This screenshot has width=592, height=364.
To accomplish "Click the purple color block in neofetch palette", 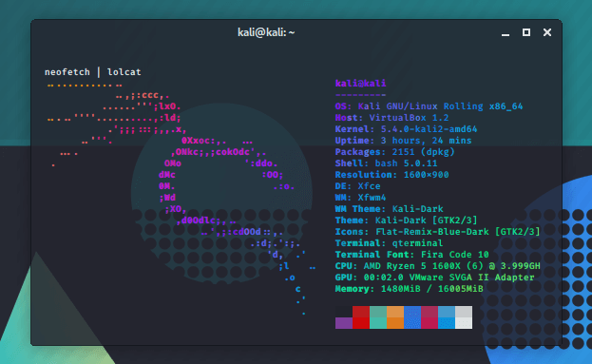I will click(344, 323).
